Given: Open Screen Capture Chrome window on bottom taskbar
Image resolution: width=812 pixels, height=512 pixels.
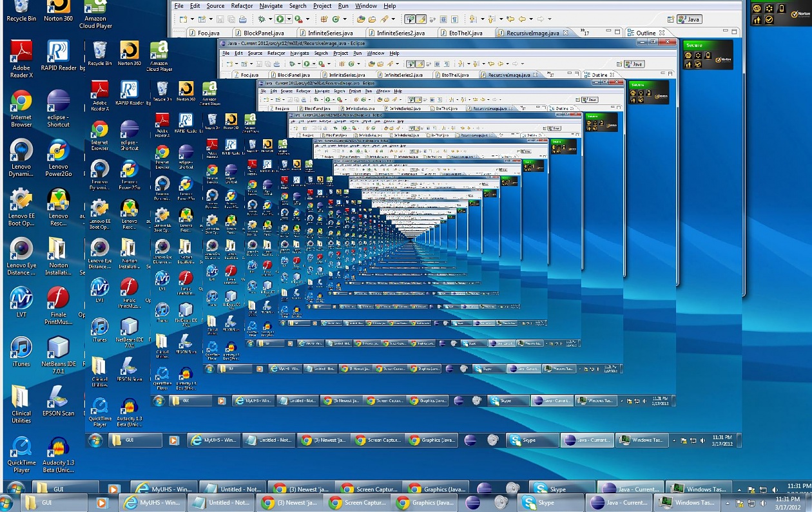Looking at the screenshot, I should coord(358,502).
